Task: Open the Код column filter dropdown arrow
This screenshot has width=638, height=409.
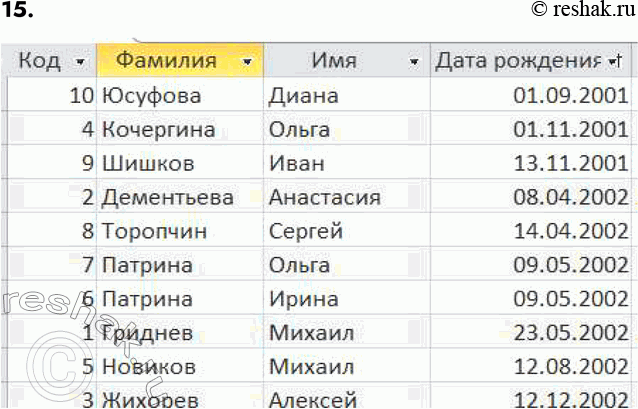Action: click(x=81, y=62)
